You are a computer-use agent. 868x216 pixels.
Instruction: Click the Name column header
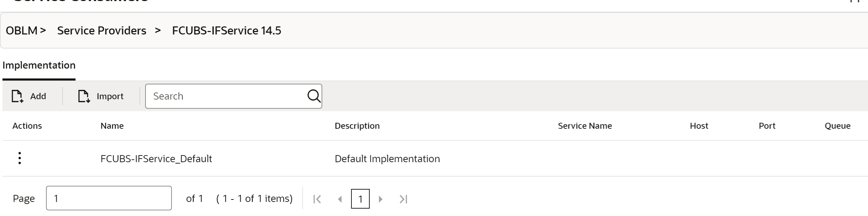(x=112, y=126)
